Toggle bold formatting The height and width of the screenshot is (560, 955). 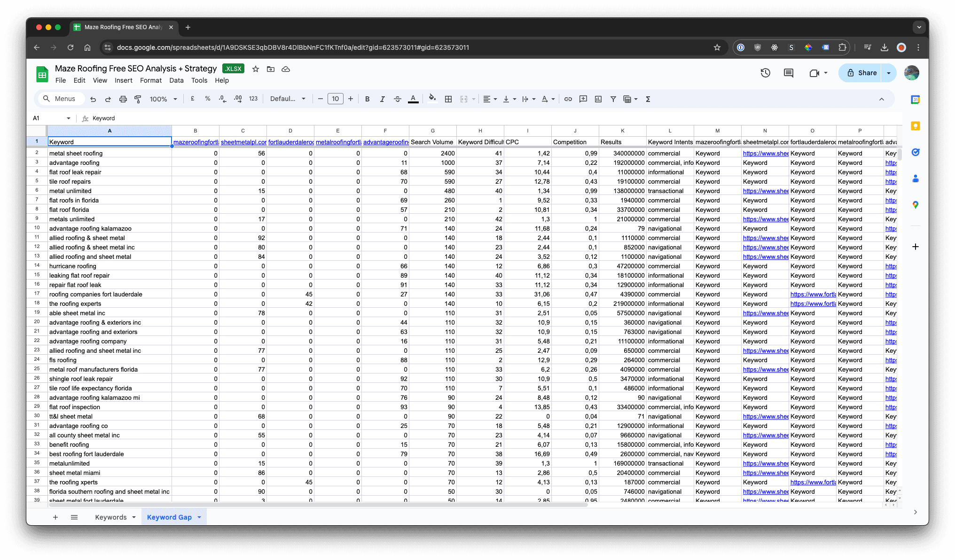(x=367, y=99)
